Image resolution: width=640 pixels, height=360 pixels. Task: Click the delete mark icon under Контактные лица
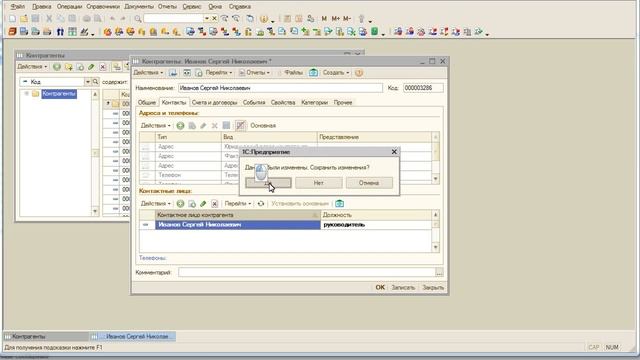[x=214, y=203]
